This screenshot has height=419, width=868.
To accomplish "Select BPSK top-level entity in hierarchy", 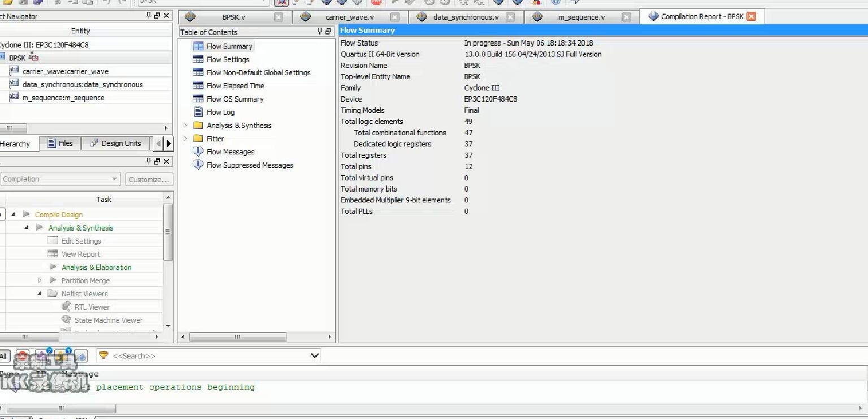I will [x=17, y=58].
